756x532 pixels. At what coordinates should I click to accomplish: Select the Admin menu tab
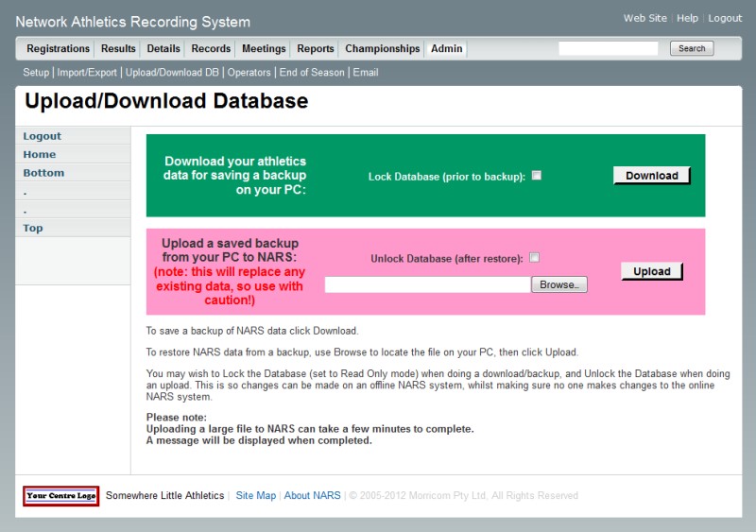[447, 49]
